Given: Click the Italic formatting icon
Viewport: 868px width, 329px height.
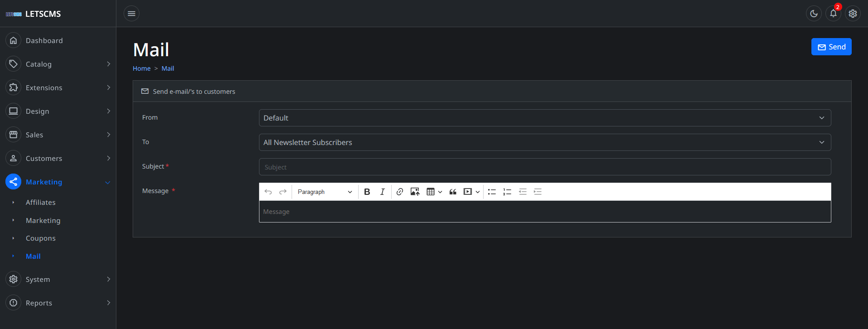Looking at the screenshot, I should click(x=382, y=192).
